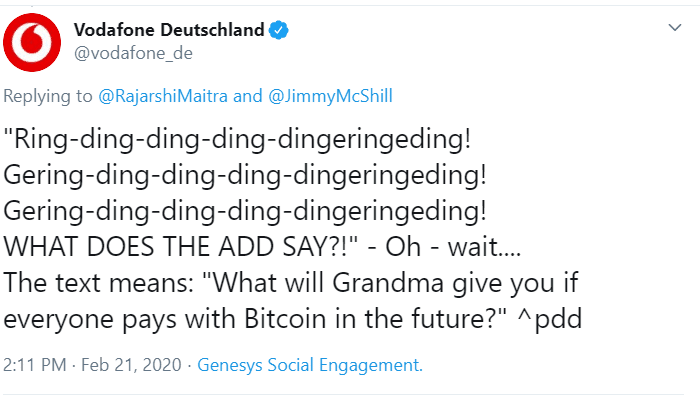The width and height of the screenshot is (700, 401).
Task: Click the 2:11 PM timestamp
Action: click(x=33, y=366)
